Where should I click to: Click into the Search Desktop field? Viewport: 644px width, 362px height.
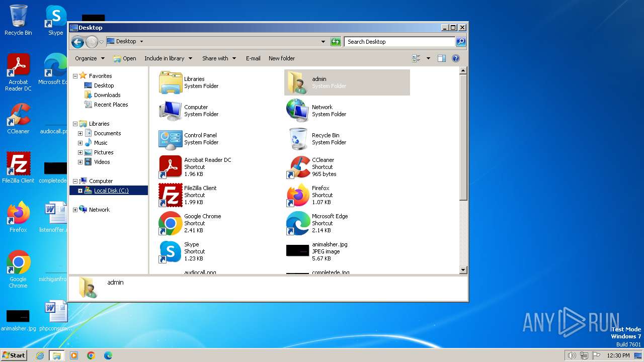[x=400, y=42]
